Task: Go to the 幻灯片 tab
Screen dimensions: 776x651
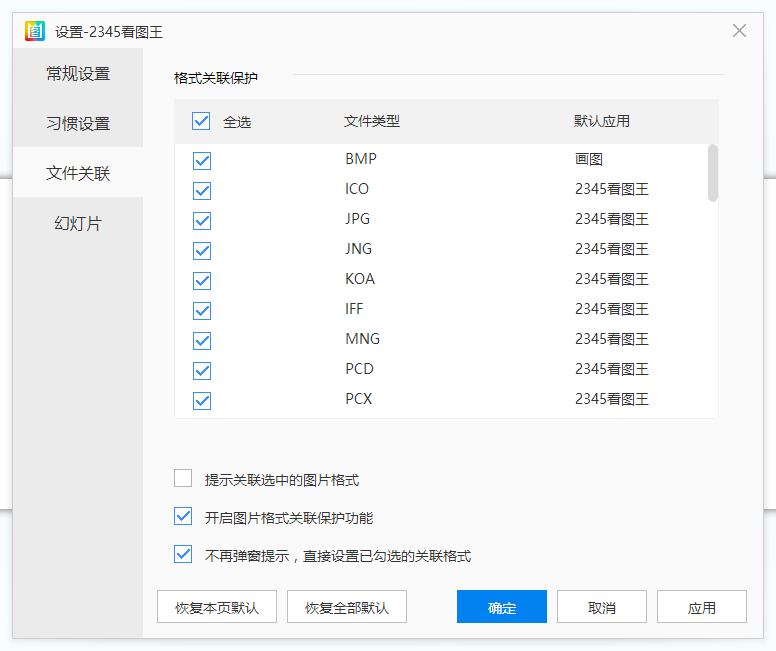Action: (x=78, y=223)
